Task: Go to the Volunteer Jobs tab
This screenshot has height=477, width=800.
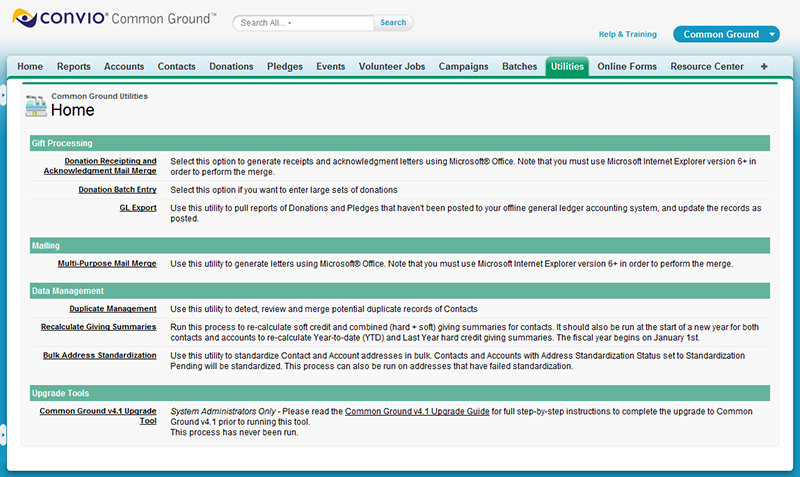Action: coord(392,67)
